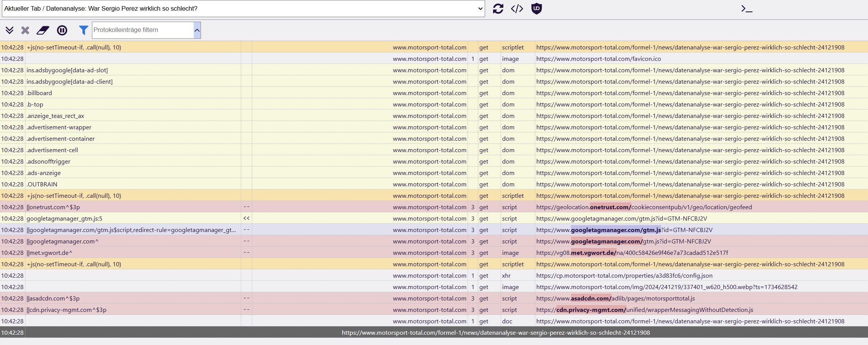Viewport: 868px width, 345px height.
Task: Select the .advertisement-cell filter entry
Action: [x=52, y=150]
